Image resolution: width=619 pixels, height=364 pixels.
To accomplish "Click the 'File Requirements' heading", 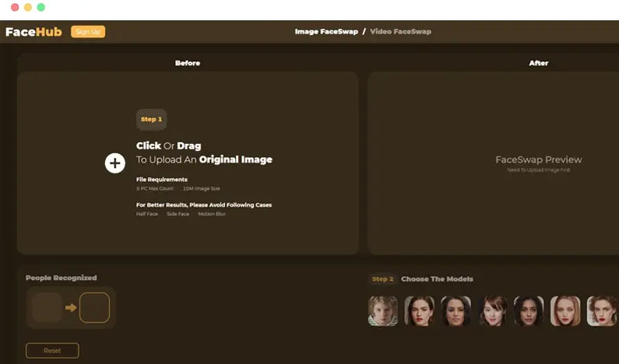I will tap(162, 180).
